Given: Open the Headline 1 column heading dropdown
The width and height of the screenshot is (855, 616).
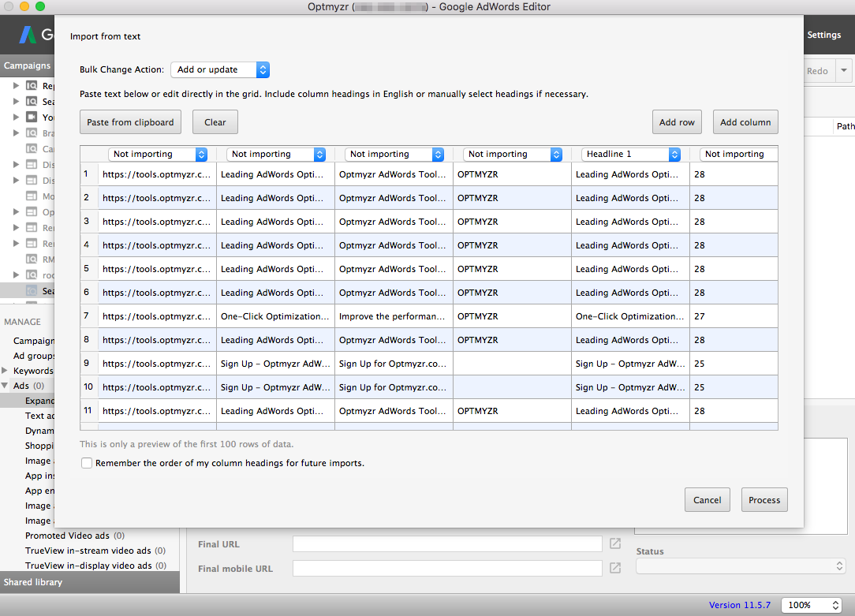Looking at the screenshot, I should pos(631,155).
